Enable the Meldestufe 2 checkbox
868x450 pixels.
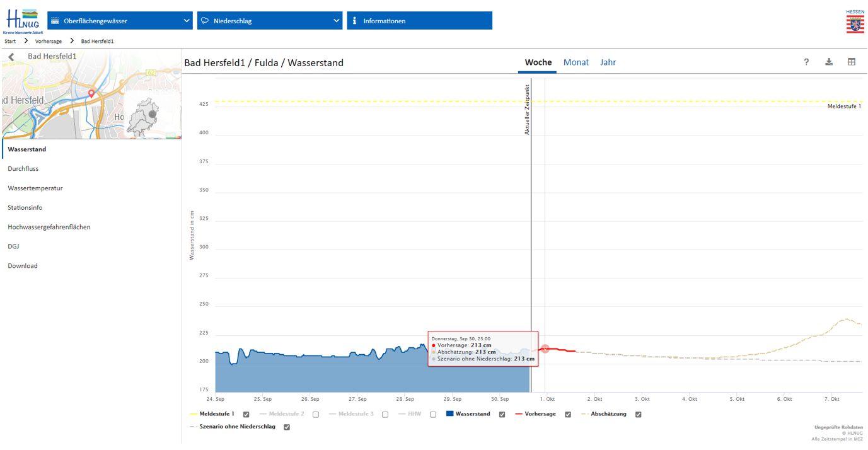click(316, 414)
